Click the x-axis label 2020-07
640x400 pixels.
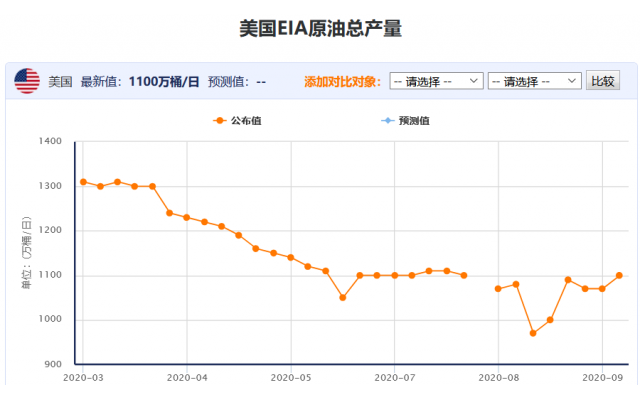click(x=395, y=378)
